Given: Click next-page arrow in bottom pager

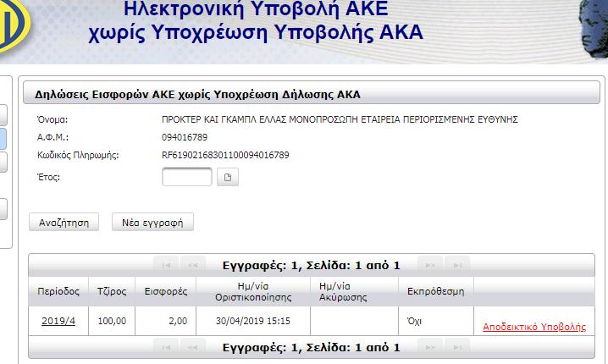Looking at the screenshot, I should 430,347.
